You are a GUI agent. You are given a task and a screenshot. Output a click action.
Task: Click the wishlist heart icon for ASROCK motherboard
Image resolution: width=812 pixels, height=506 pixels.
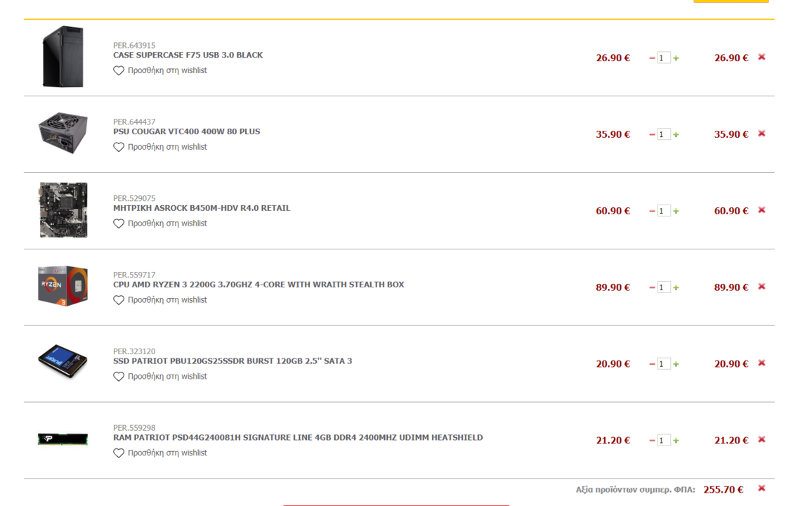[119, 223]
